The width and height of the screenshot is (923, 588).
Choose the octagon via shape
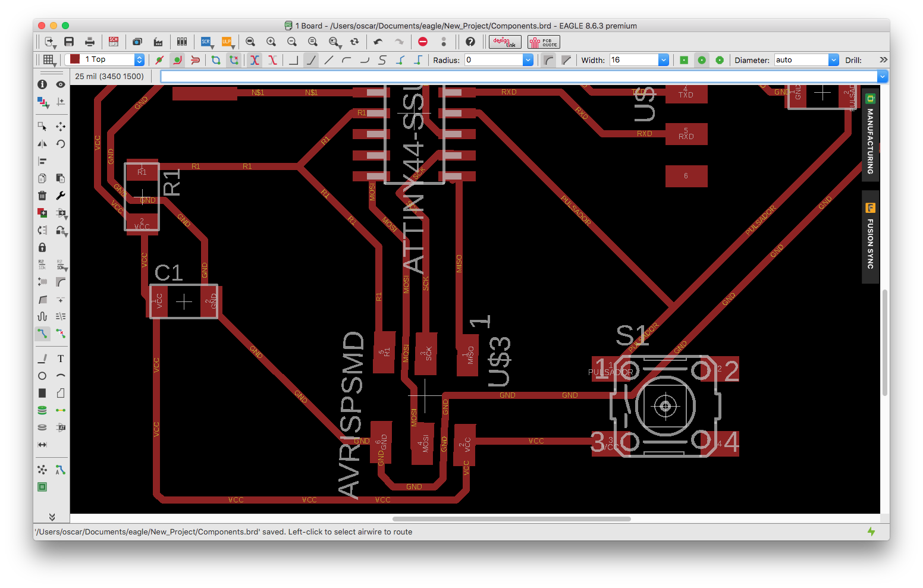720,60
